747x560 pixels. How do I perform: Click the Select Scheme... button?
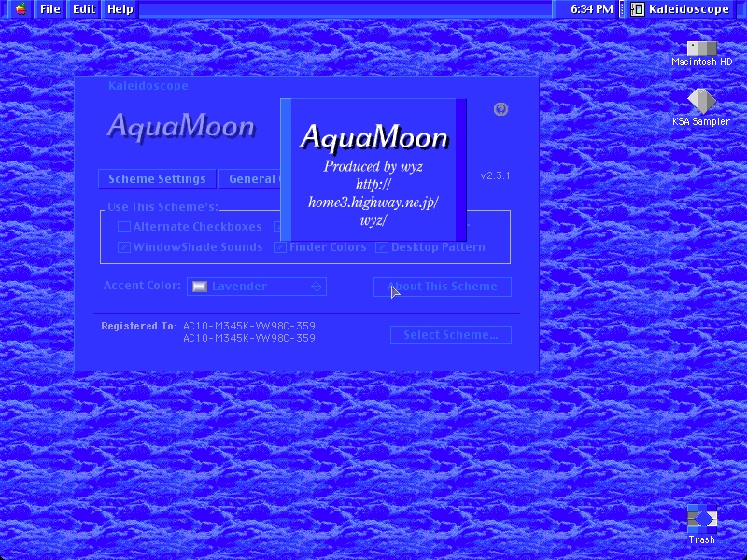pos(451,335)
